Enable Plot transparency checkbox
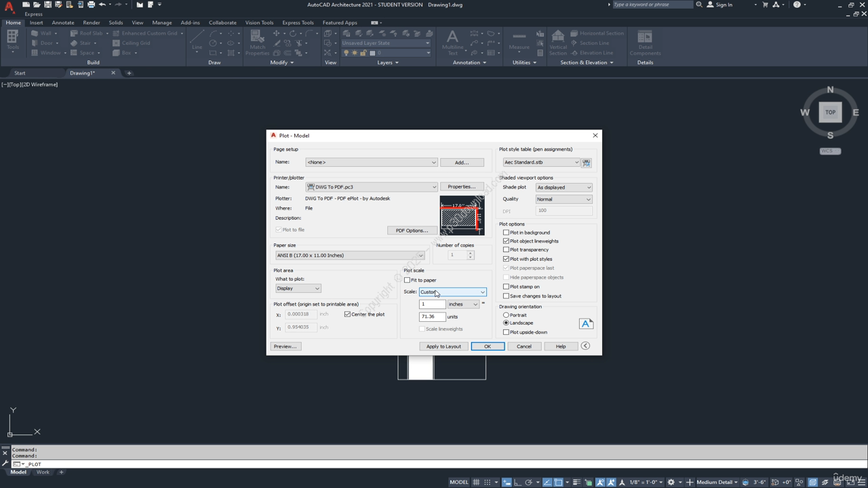This screenshot has height=488, width=868. pyautogui.click(x=506, y=250)
